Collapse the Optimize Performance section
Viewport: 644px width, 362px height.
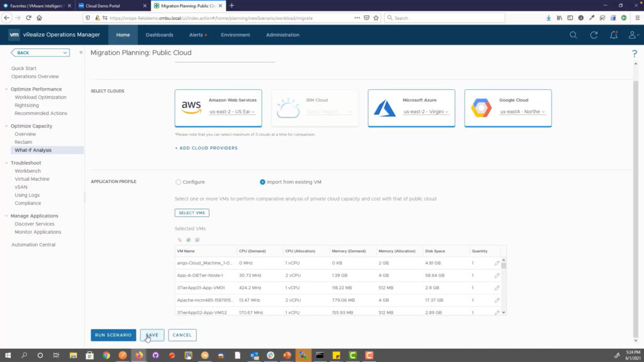tap(6, 89)
